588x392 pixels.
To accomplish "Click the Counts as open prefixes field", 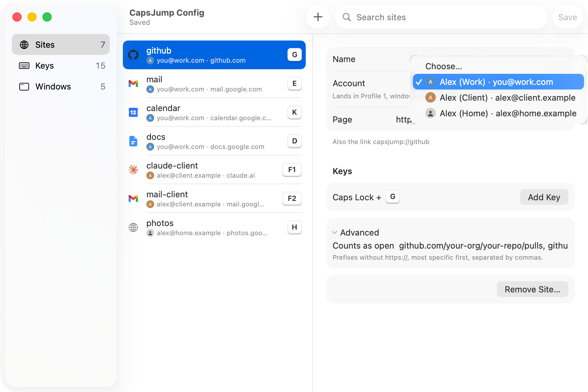I will 483,246.
